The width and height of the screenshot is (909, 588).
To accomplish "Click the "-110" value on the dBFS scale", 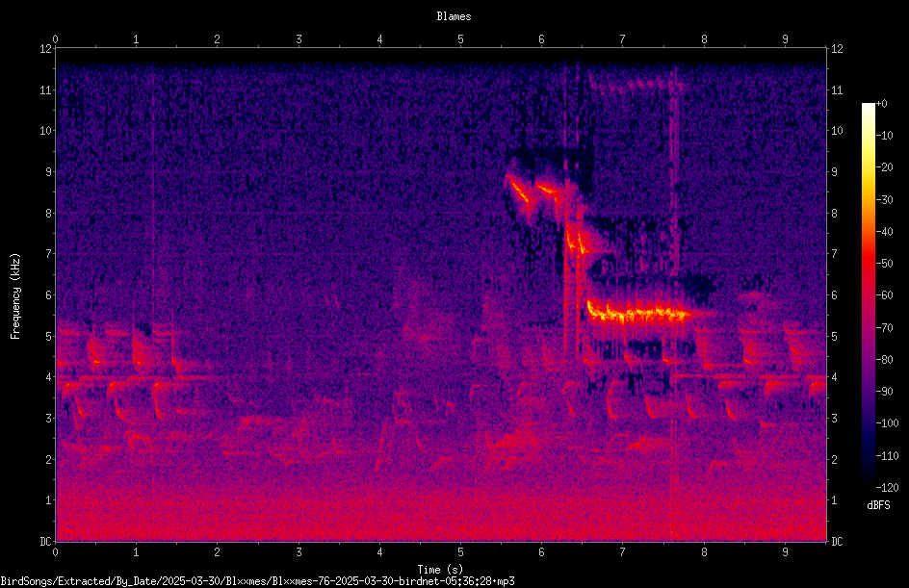I will [888, 456].
